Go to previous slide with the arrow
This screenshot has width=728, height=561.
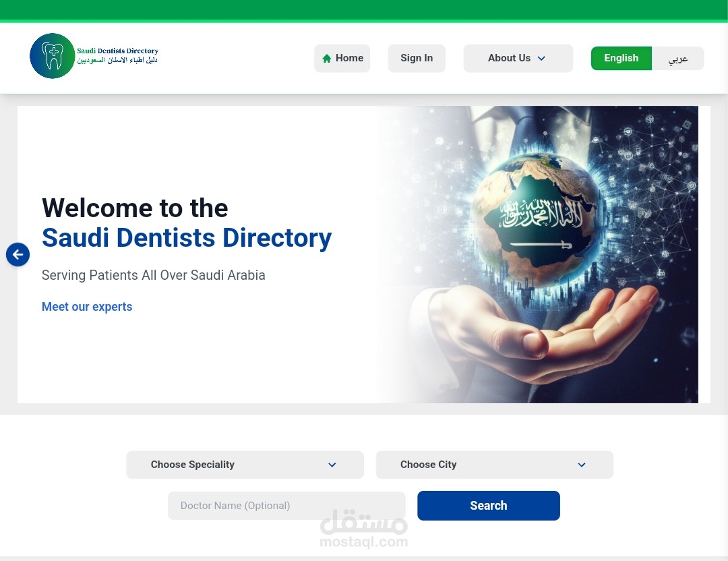pyautogui.click(x=18, y=254)
